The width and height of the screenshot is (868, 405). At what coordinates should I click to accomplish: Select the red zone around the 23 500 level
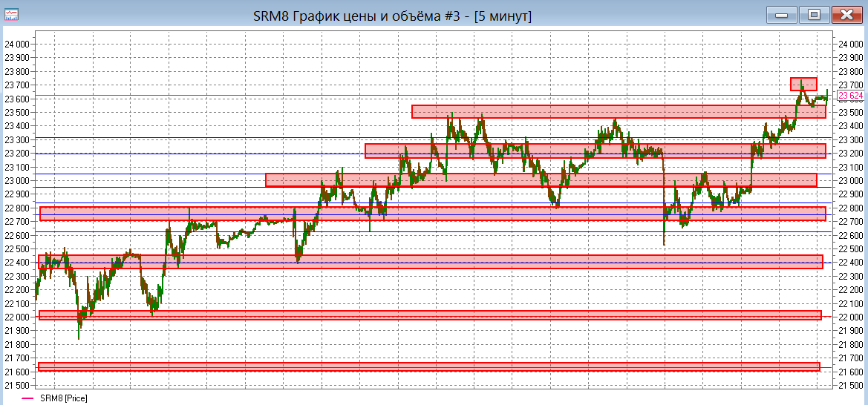click(x=619, y=111)
